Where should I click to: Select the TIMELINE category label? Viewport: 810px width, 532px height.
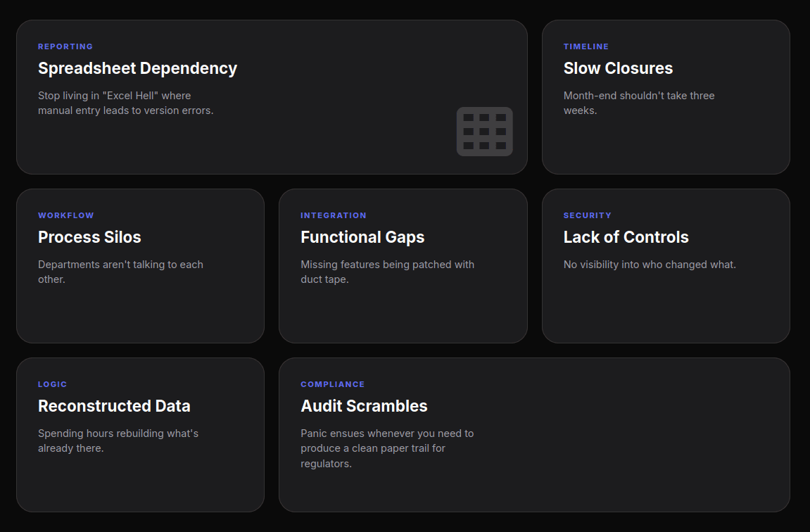(586, 46)
